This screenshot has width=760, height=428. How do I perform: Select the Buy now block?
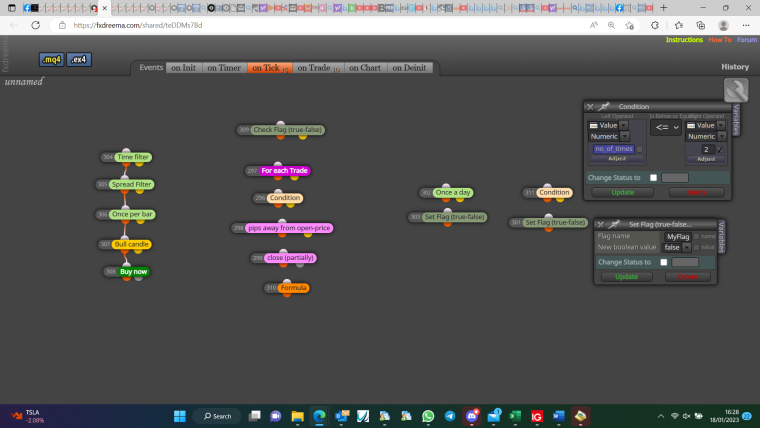(133, 271)
